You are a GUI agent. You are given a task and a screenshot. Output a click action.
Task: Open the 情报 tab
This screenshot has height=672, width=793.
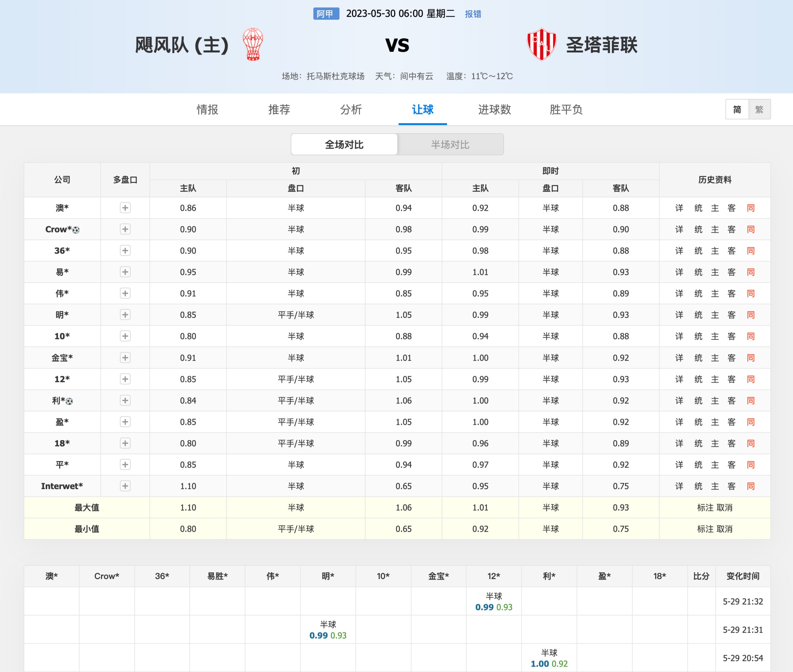coord(207,109)
